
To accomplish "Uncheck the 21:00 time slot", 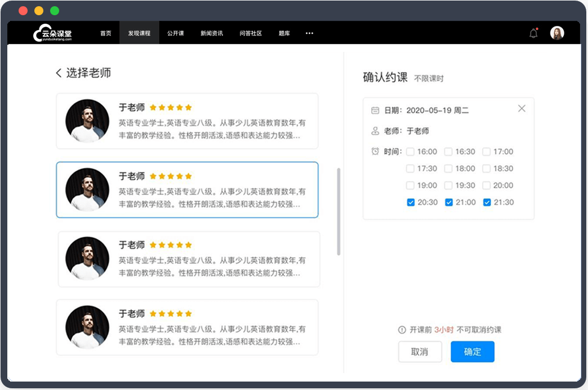I will point(449,202).
